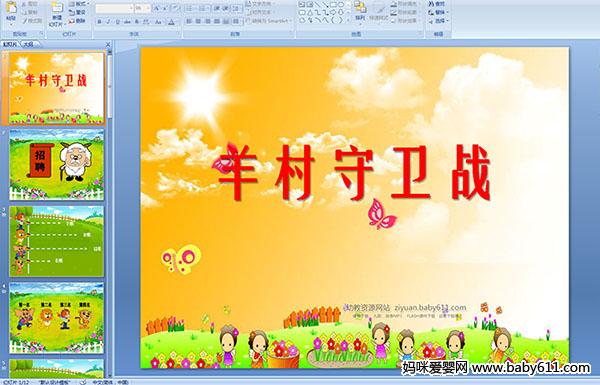The height and width of the screenshot is (385, 600).
Task: Switch to the Slides tab in side pane
Action: 10,44
